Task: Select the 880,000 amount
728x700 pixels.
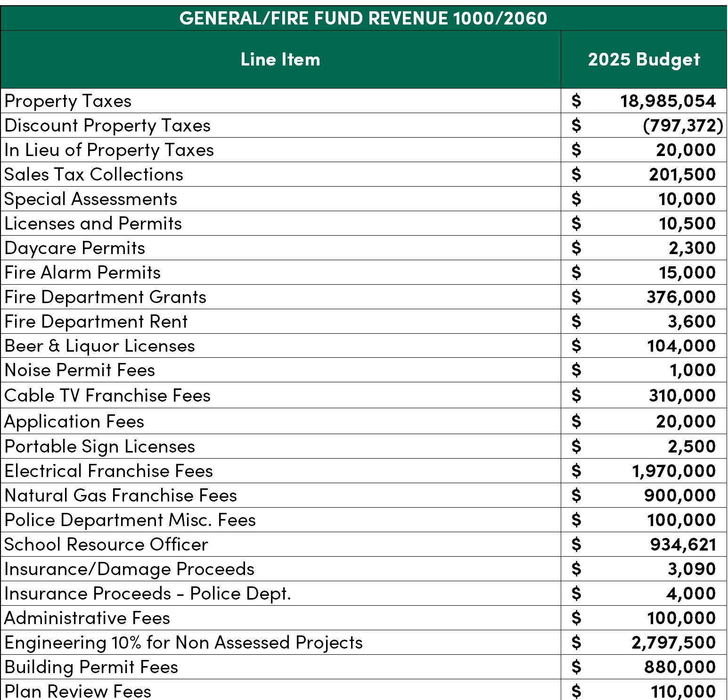Action: pos(680,667)
